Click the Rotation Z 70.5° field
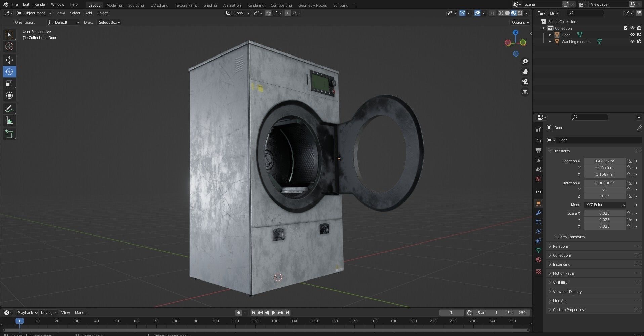 click(x=604, y=196)
